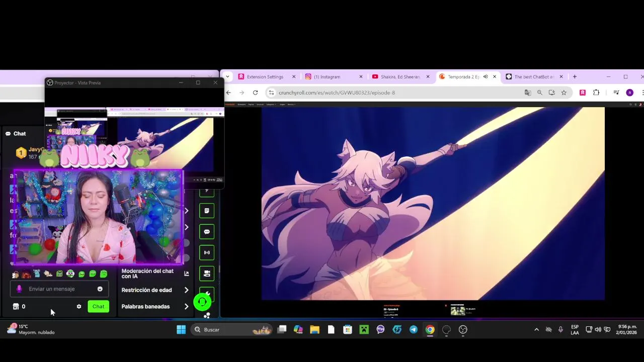
Task: Click the Chat panel header label
Action: [16, 134]
